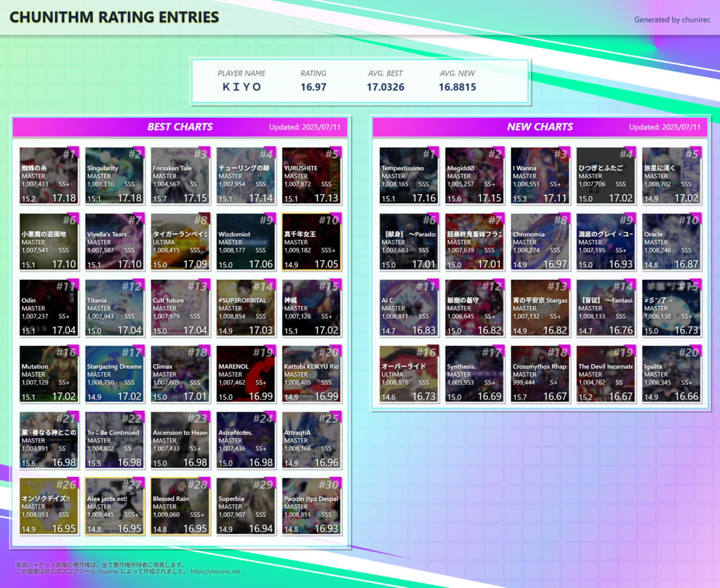Click the Generated by chunirec text

(672, 20)
